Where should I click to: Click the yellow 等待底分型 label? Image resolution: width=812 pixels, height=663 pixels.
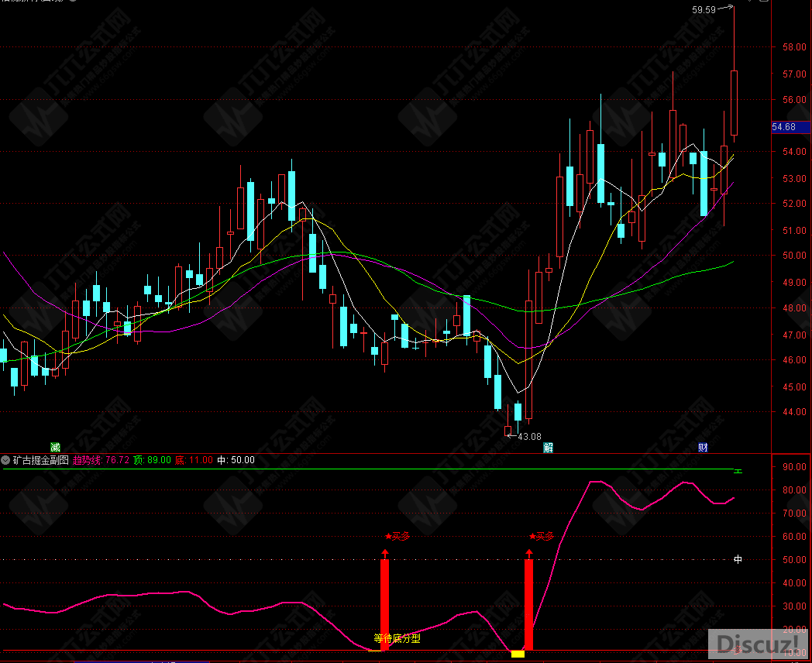click(397, 639)
